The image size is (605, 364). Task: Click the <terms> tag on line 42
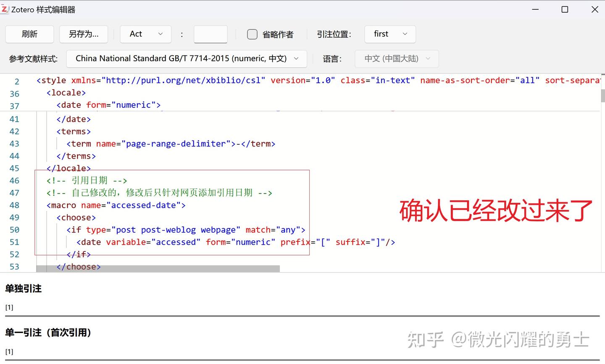74,131
